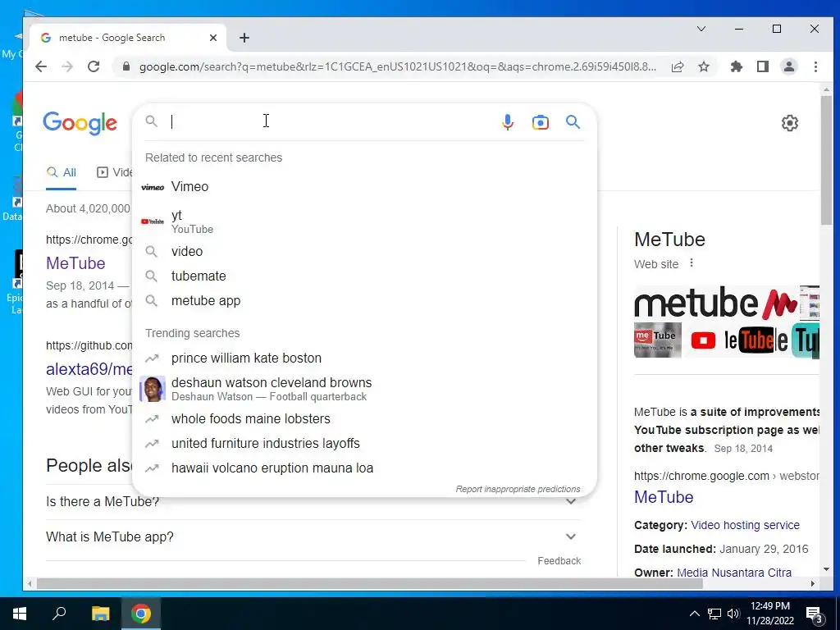Open the alexta69 github result link
Viewport: 840px width, 630px height.
pyautogui.click(x=89, y=369)
